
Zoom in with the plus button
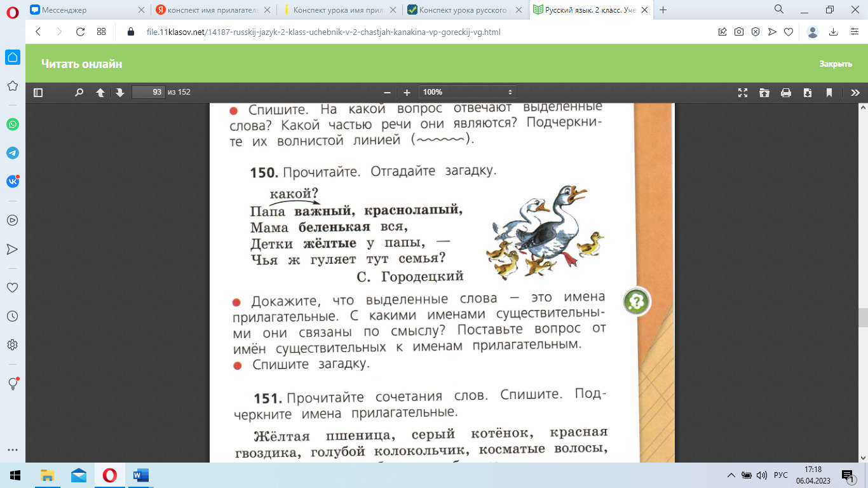tap(407, 93)
